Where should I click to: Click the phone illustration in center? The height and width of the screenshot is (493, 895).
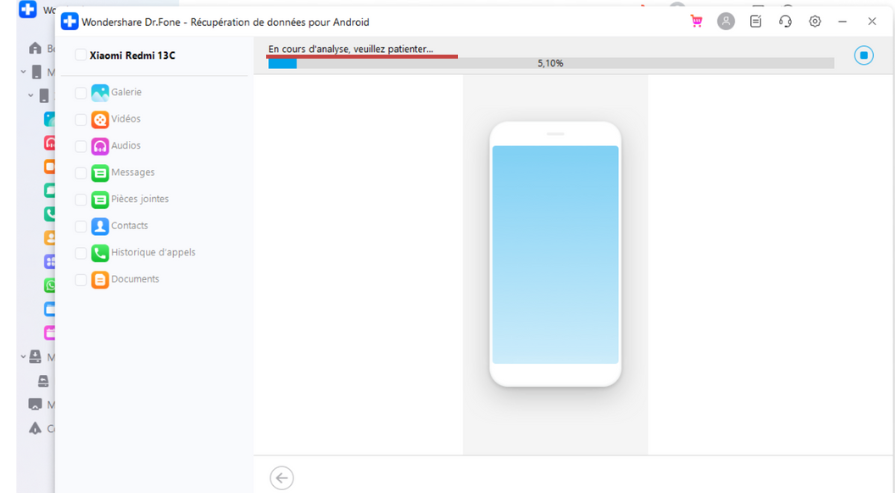[555, 254]
